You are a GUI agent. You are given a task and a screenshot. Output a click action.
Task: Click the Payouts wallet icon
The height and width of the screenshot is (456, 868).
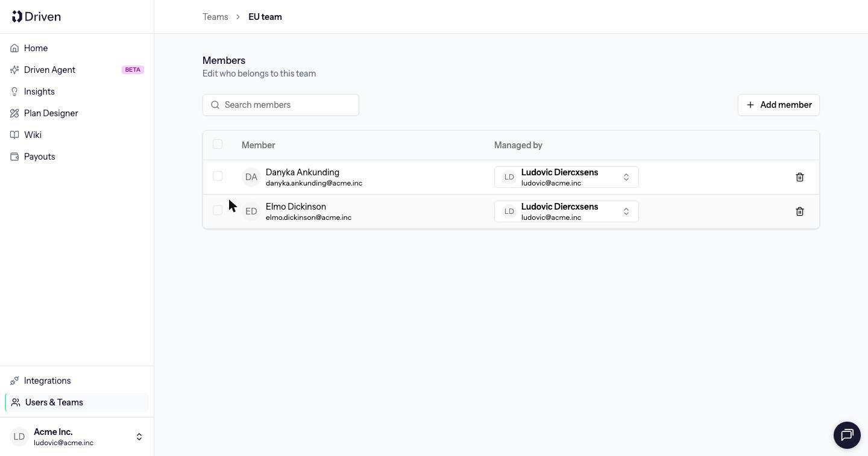(x=14, y=157)
